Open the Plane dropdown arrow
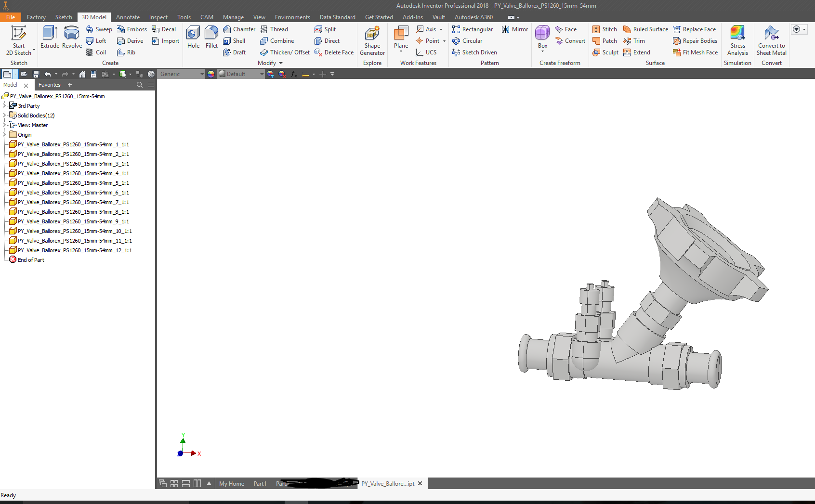 pyautogui.click(x=401, y=51)
